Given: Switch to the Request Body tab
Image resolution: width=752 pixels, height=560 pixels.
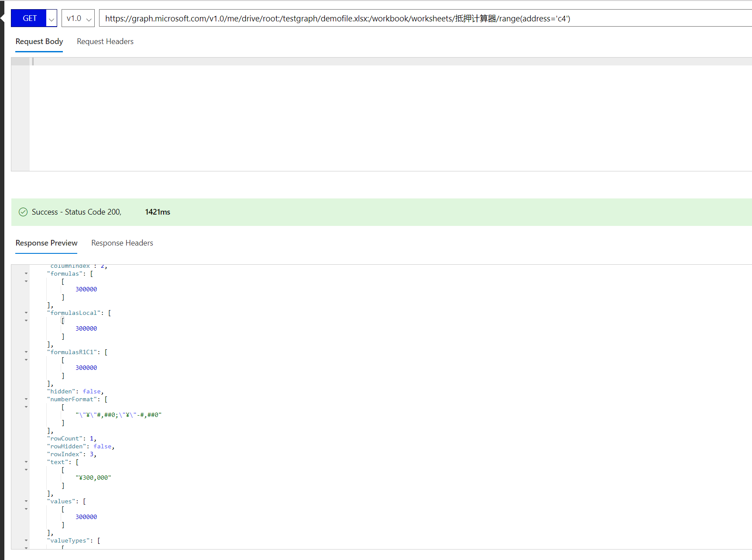Looking at the screenshot, I should pyautogui.click(x=39, y=41).
